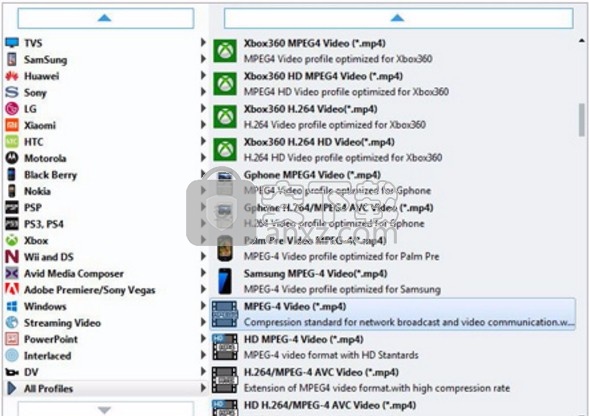589x416 pixels.
Task: Select the Windows logo icon
Action: [12, 306]
